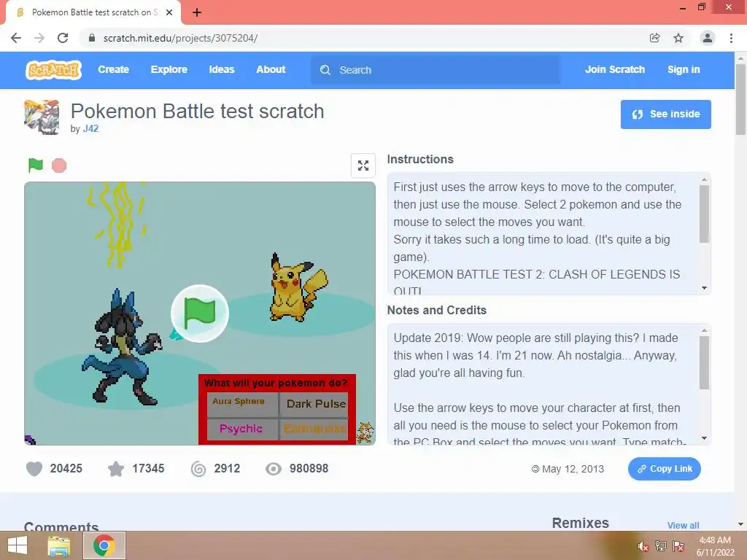Open the Create menu item

click(113, 69)
